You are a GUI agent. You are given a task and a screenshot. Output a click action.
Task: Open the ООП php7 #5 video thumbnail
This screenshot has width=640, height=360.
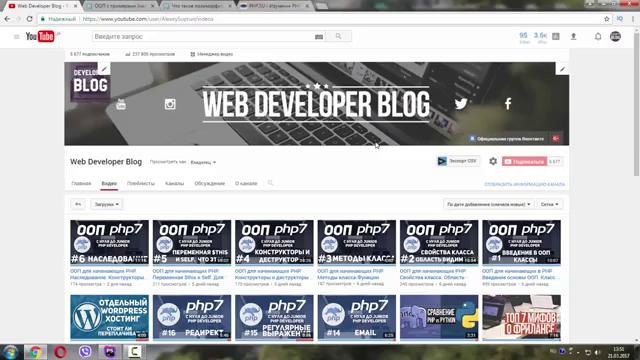point(192,242)
